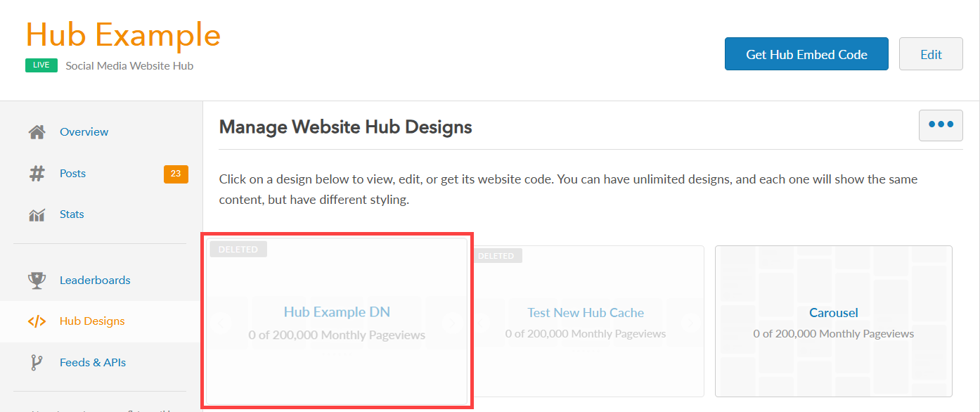980x412 pixels.
Task: Click the Overview home icon
Action: [37, 131]
